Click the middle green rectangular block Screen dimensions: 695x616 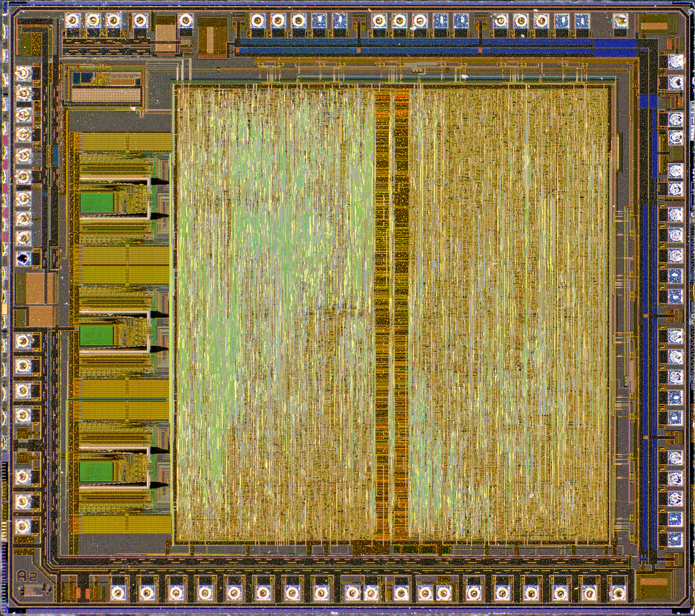[x=96, y=336]
